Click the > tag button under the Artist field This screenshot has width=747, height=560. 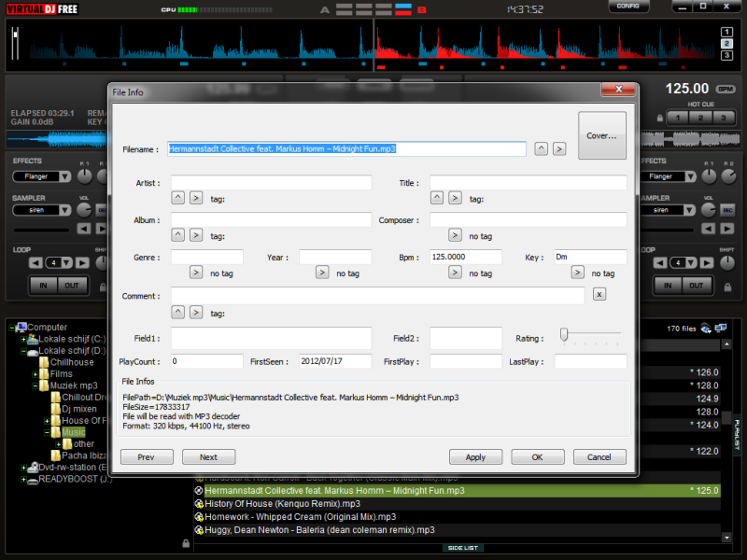point(196,198)
